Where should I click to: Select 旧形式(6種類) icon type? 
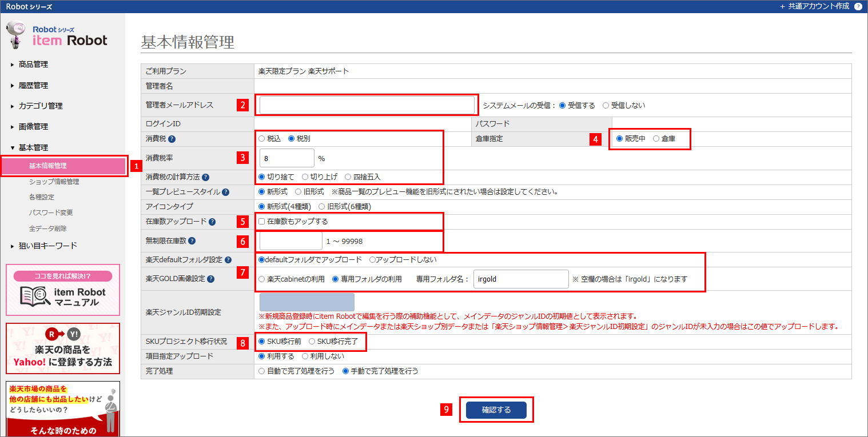tap(321, 207)
